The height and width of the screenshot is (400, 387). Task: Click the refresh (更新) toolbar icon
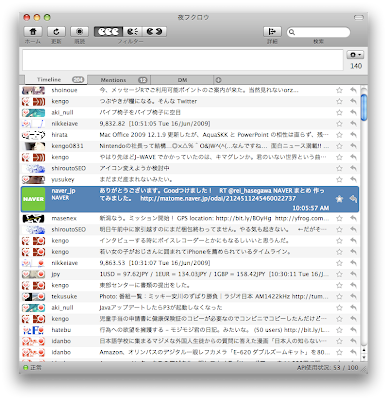pos(56,32)
